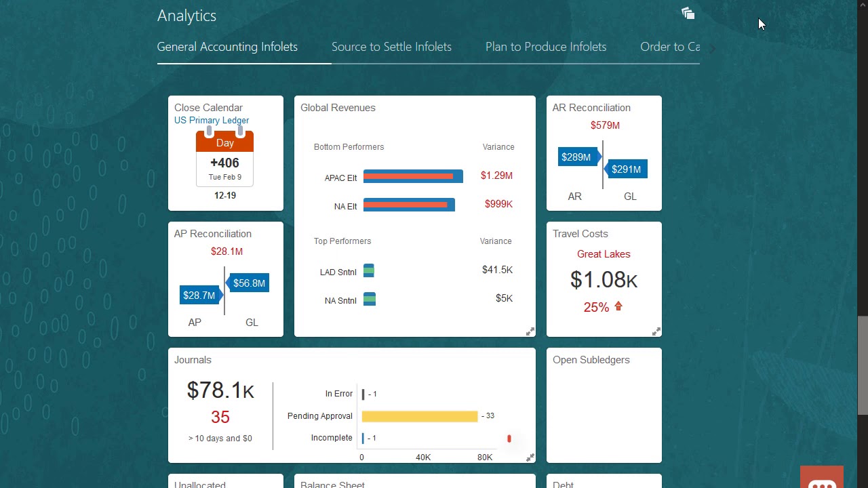Open the US Primary Ledger link

212,120
